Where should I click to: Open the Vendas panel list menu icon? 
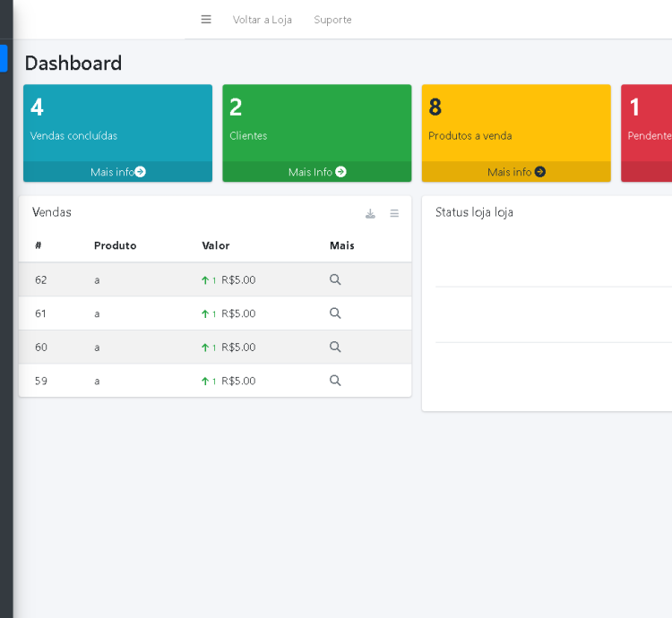[x=394, y=213]
